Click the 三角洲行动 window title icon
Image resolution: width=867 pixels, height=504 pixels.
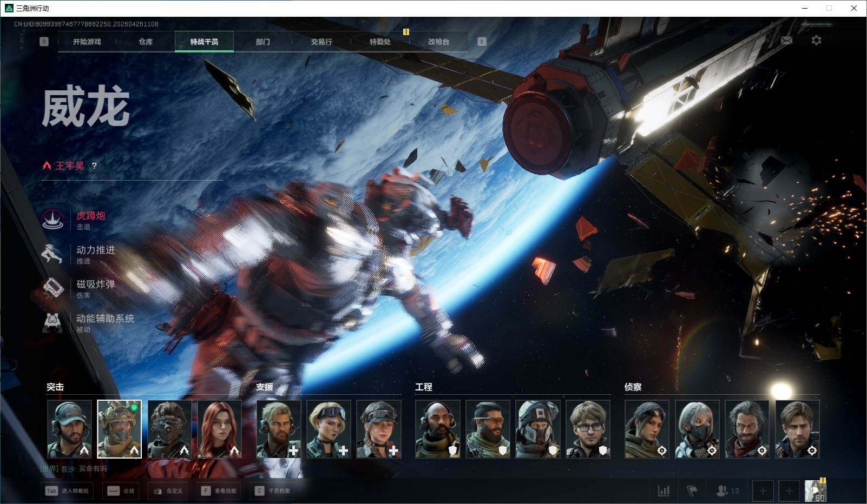9,8
